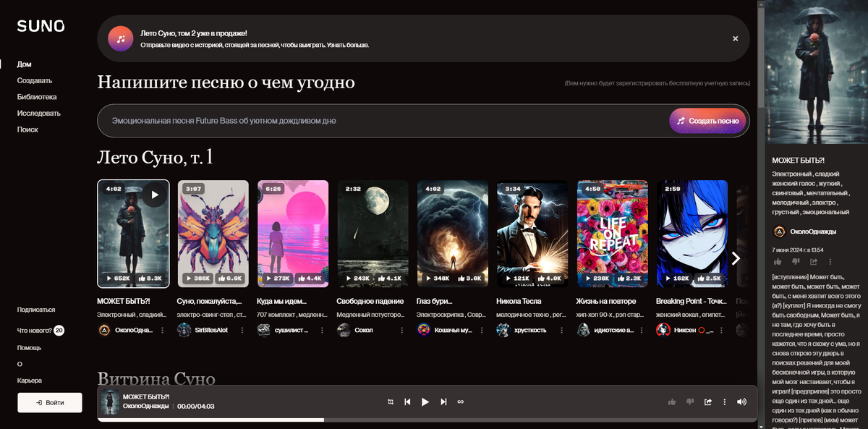Image resolution: width=868 pixels, height=429 pixels.
Task: Open Никола Тесла song thumbnail
Action: point(532,234)
